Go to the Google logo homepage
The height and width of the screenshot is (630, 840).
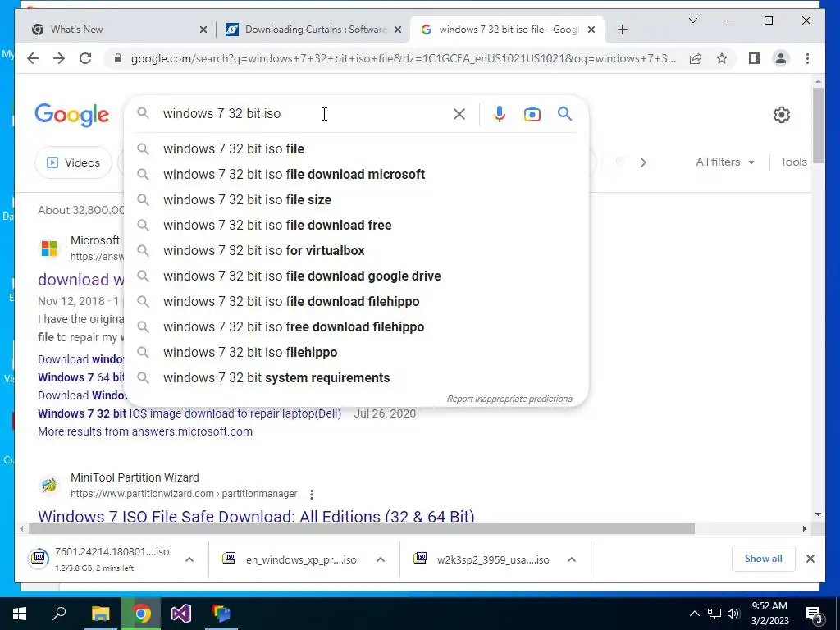tap(72, 115)
